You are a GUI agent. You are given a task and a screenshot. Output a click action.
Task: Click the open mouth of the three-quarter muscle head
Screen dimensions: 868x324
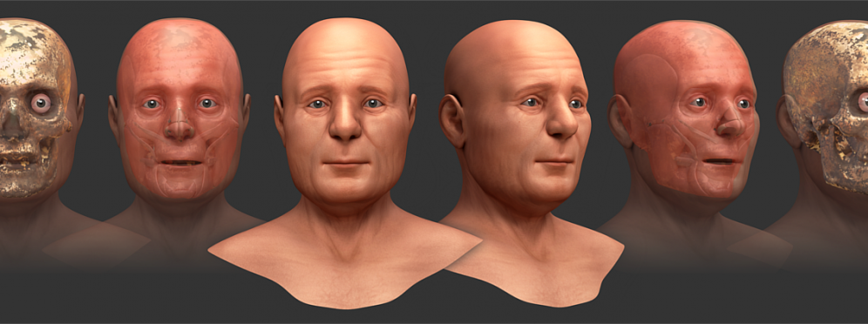pos(720,161)
